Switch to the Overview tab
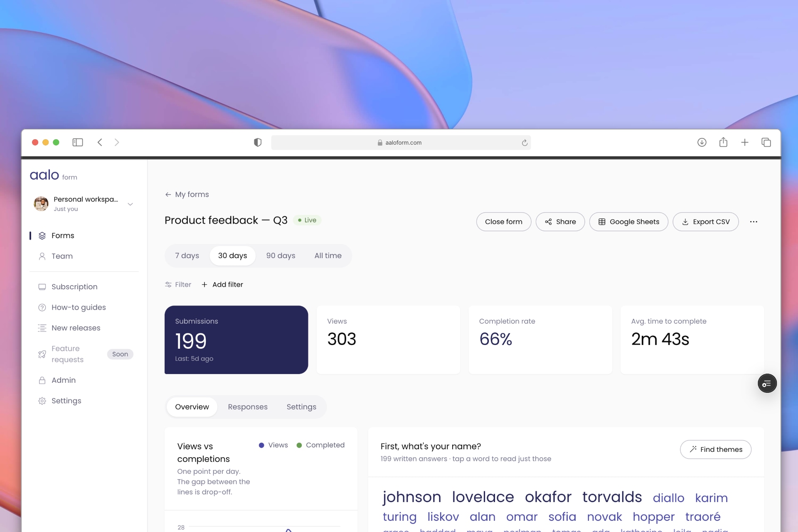This screenshot has width=798, height=532. (x=192, y=407)
